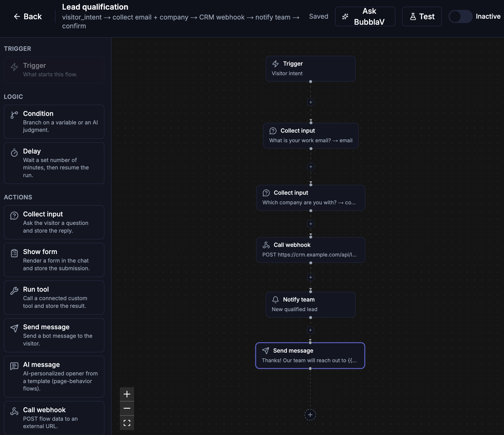
Task: Click the LOGIC section heading
Action: [x=13, y=97]
